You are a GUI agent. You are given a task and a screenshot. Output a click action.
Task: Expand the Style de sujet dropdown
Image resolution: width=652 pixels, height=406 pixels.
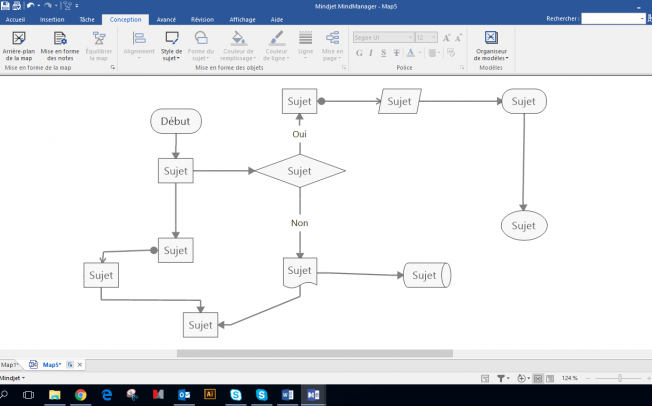click(171, 46)
